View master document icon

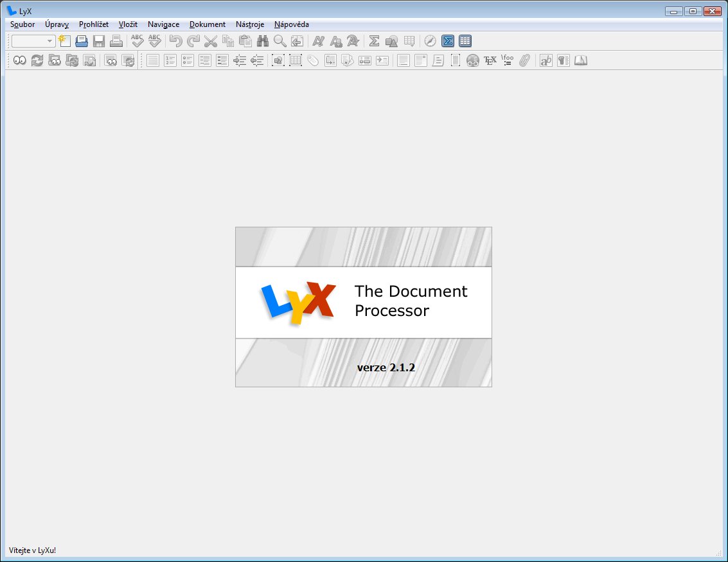(x=55, y=60)
